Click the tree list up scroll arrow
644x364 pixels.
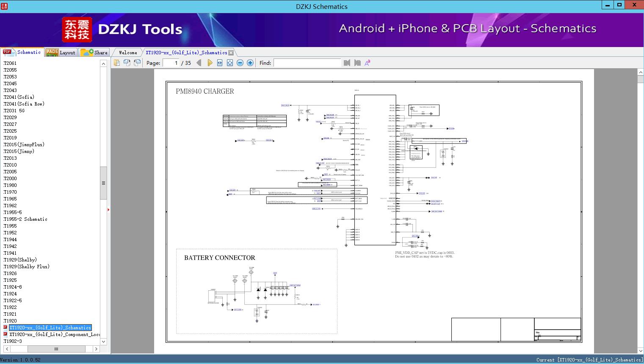tap(103, 64)
